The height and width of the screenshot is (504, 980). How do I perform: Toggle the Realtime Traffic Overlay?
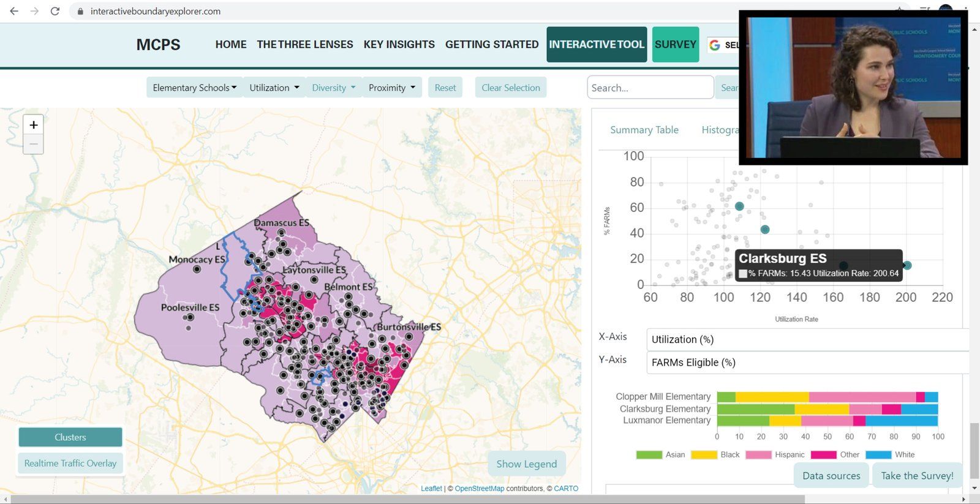click(70, 464)
